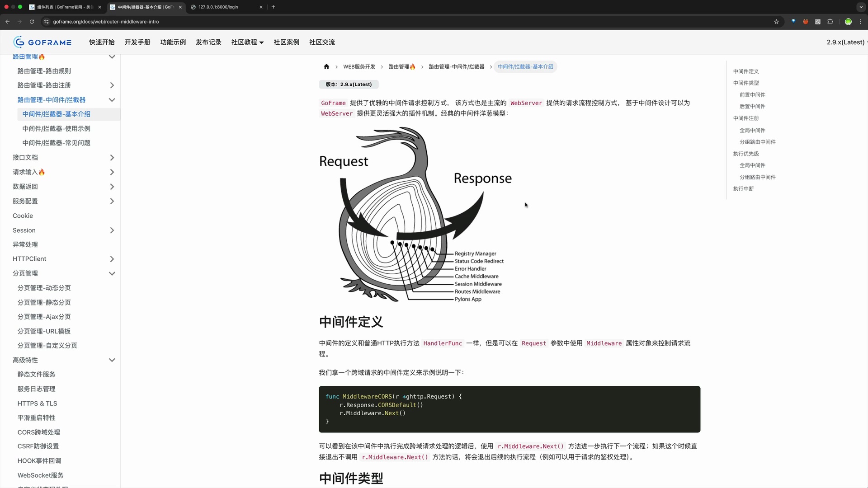868x488 pixels.
Task: Click the browser profile avatar icon
Action: [848, 22]
